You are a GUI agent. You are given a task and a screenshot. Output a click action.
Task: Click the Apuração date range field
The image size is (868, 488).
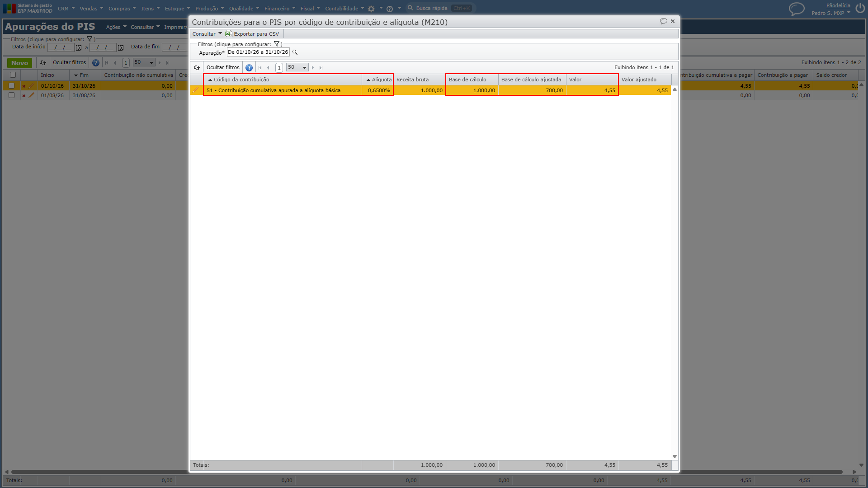pos(258,52)
